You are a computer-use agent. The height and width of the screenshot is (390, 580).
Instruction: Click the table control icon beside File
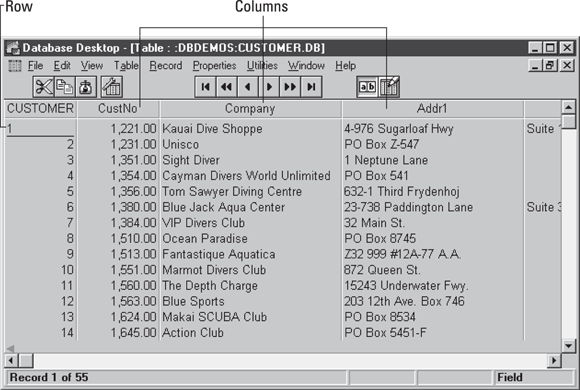click(x=15, y=66)
